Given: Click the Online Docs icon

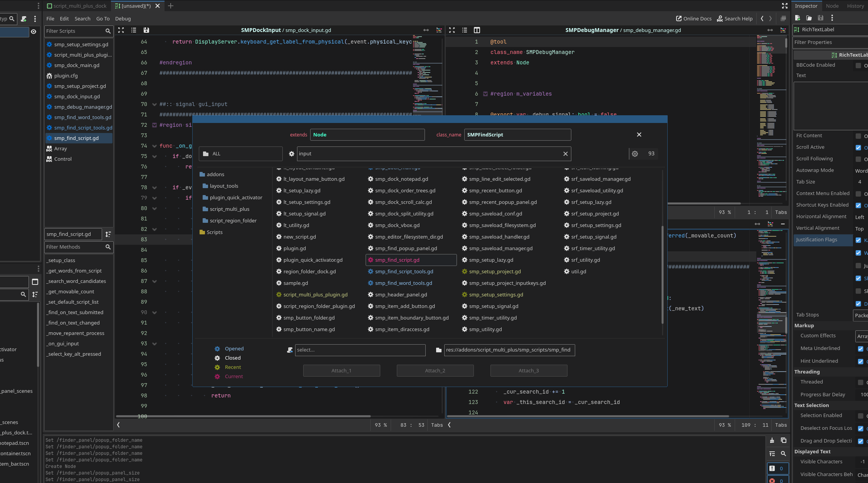Looking at the screenshot, I should pos(678,19).
